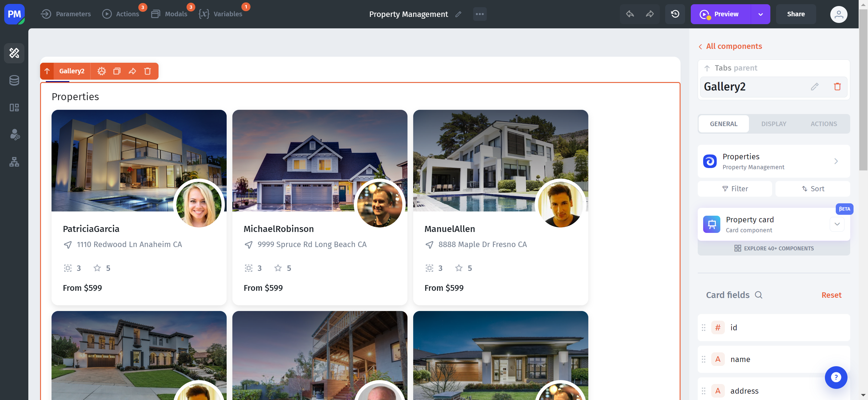Click the Property card component icon
The image size is (868, 400).
click(x=712, y=224)
